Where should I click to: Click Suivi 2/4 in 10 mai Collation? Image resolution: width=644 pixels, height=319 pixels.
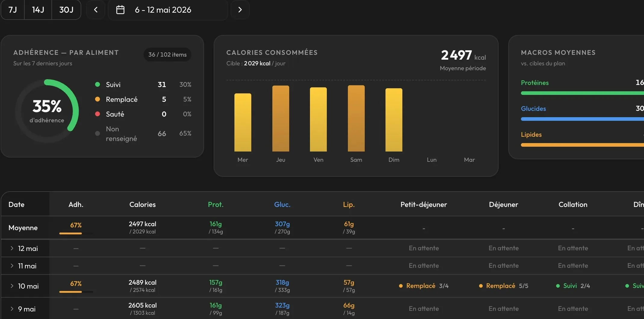[x=573, y=286]
